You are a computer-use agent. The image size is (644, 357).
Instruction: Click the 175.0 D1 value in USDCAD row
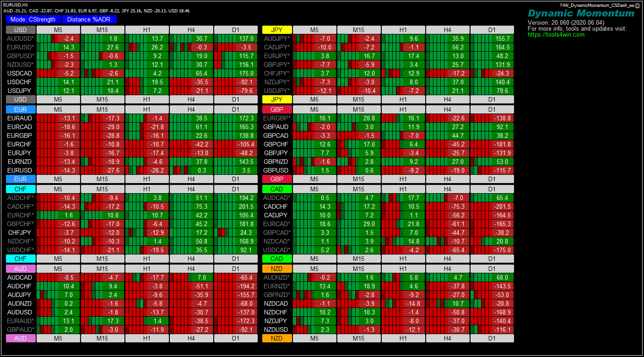point(246,73)
